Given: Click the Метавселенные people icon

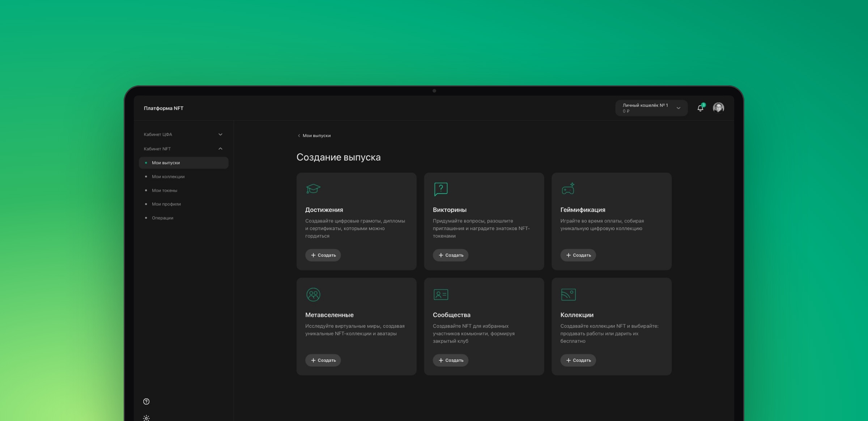Looking at the screenshot, I should [313, 294].
